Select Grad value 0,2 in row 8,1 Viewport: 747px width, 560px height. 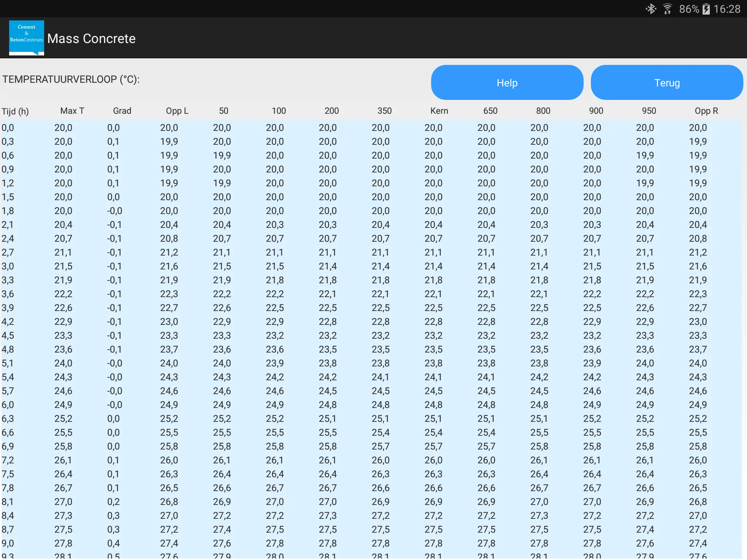(113, 502)
